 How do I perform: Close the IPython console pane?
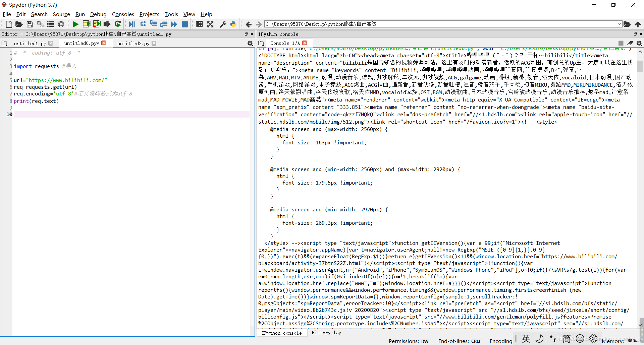[x=641, y=34]
